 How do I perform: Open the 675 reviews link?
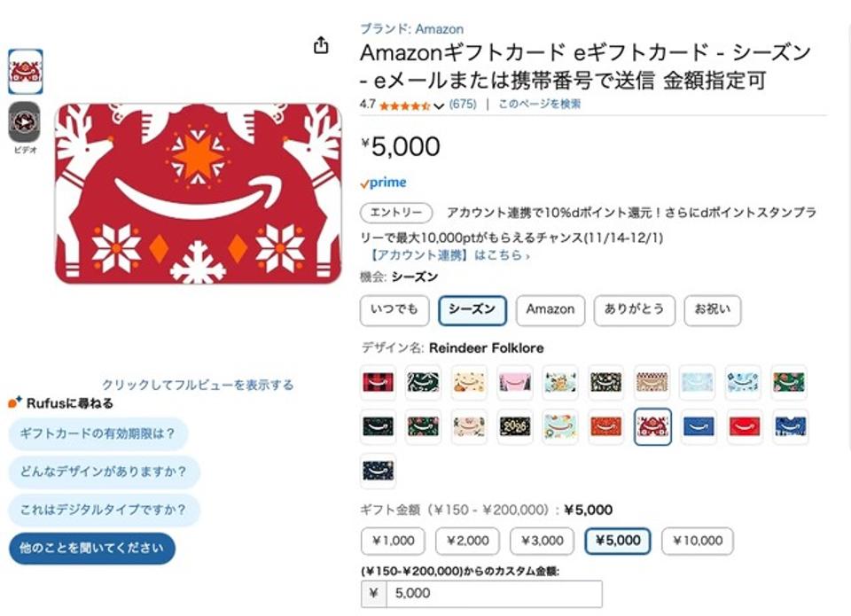click(x=463, y=104)
